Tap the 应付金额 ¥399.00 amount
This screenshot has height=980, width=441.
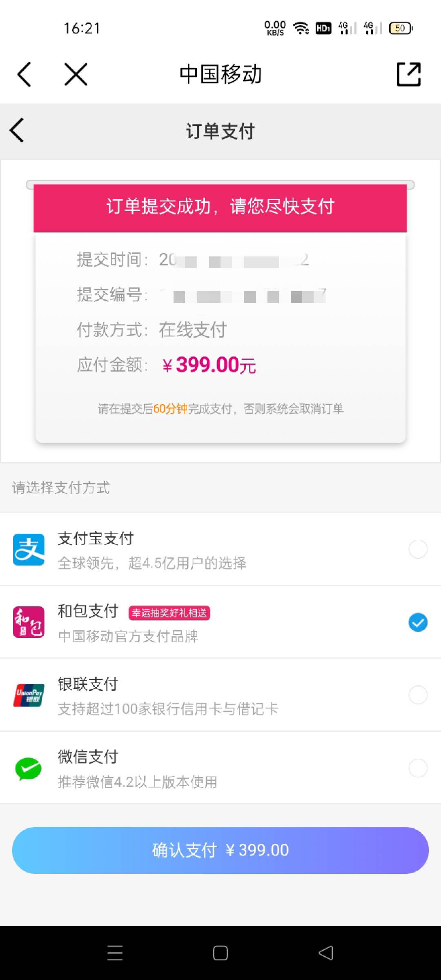click(209, 365)
